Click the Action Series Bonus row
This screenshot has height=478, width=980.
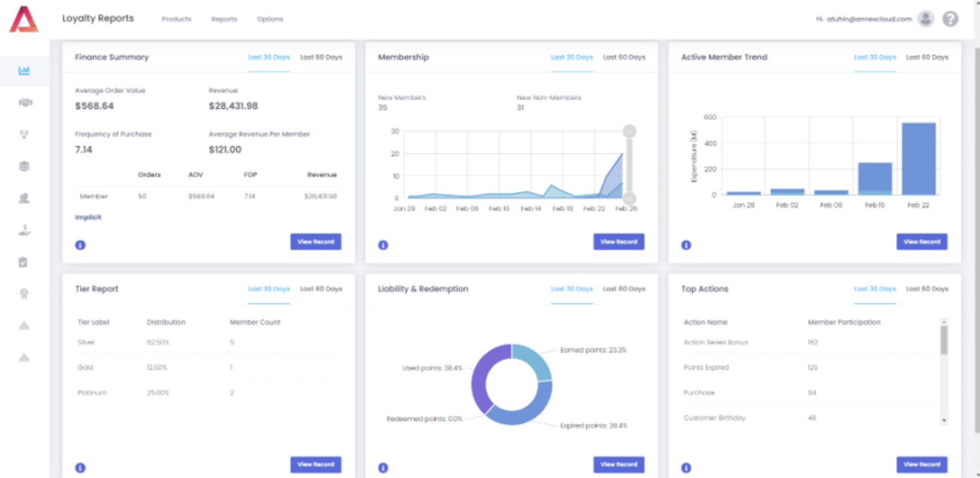click(810, 342)
